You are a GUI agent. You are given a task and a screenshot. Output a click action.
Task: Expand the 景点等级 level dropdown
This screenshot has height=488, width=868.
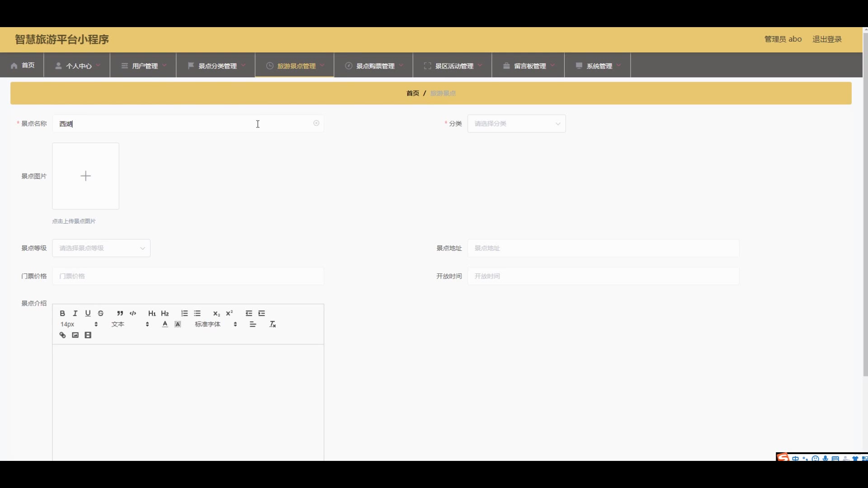pyautogui.click(x=101, y=248)
